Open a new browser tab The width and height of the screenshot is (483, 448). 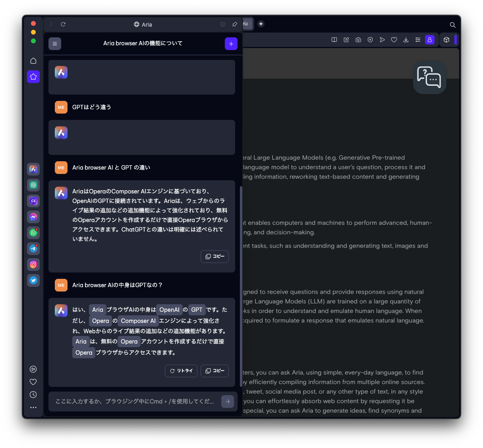coord(261,24)
